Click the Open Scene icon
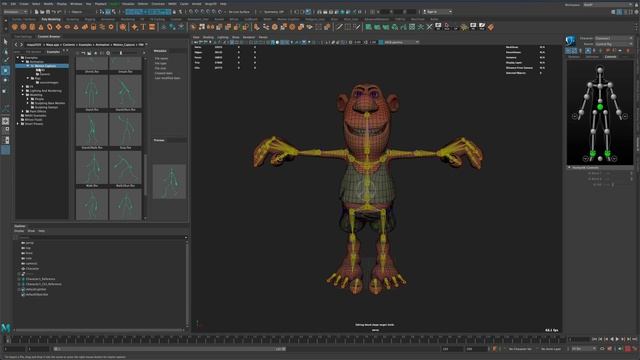This screenshot has height=360, width=640. (x=42, y=12)
